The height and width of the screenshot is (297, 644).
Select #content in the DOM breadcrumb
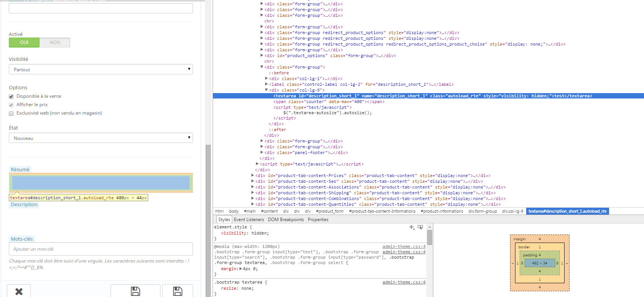[x=269, y=211]
